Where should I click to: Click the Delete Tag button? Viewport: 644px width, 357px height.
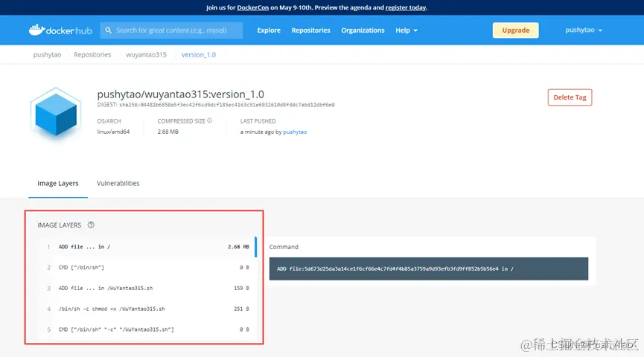(x=570, y=97)
